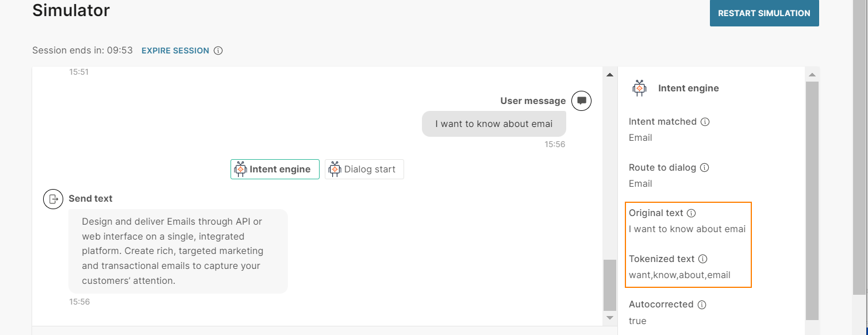Image resolution: width=868 pixels, height=335 pixels.
Task: Click the info icon next to Expire Session
Action: click(218, 51)
